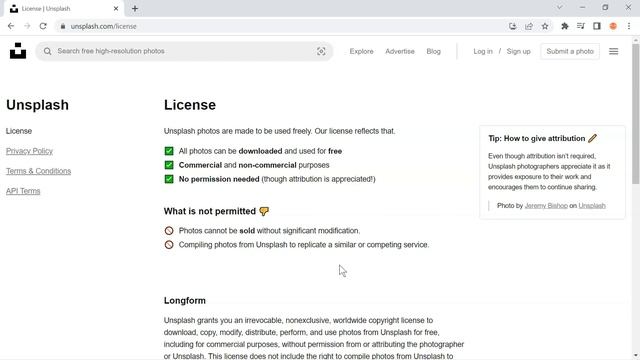Click the orange profile avatar
Screen dimensions: 640x360
[613, 26]
